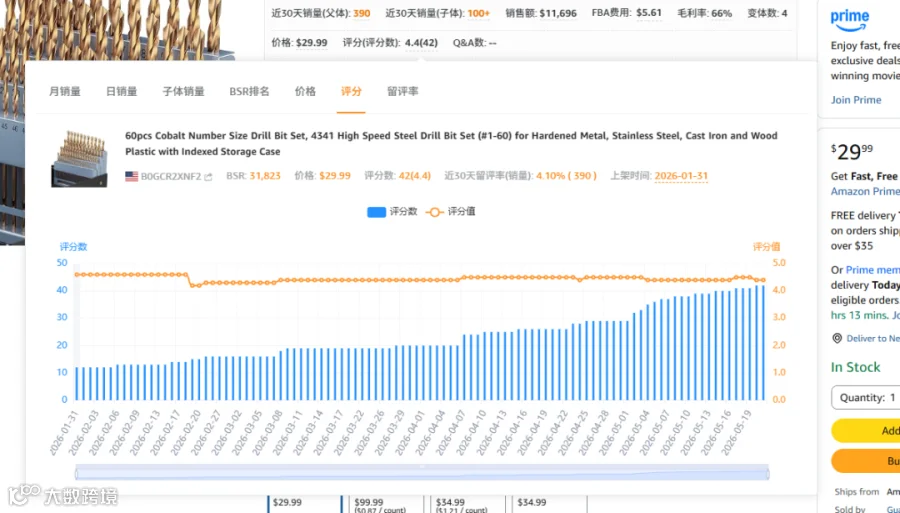Click the drill bit set product thumbnail
This screenshot has height=513, width=900.
click(79, 159)
